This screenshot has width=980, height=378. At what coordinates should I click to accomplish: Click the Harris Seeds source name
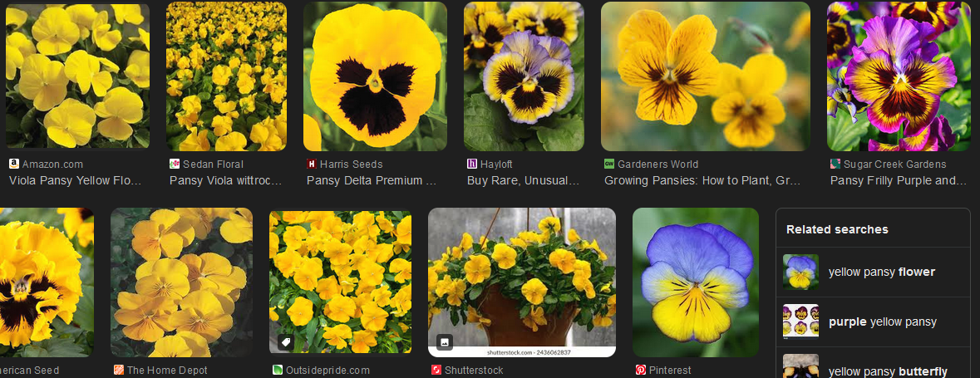(x=352, y=164)
